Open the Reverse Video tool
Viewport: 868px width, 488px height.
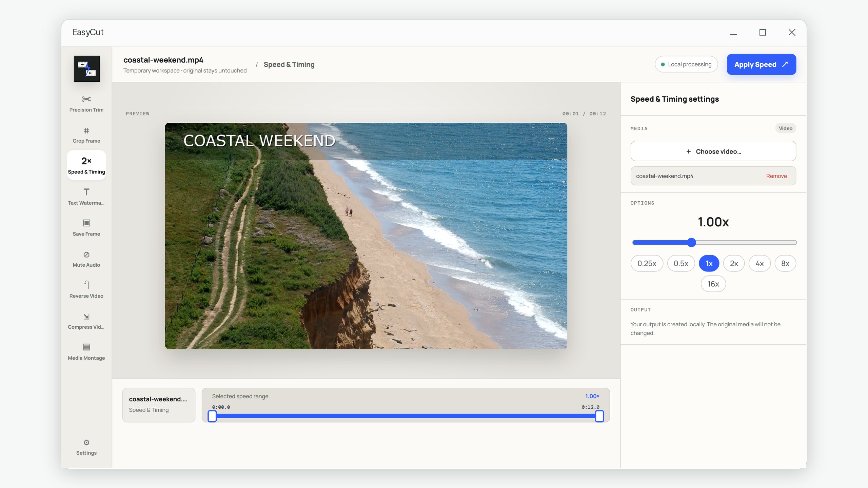pyautogui.click(x=86, y=290)
